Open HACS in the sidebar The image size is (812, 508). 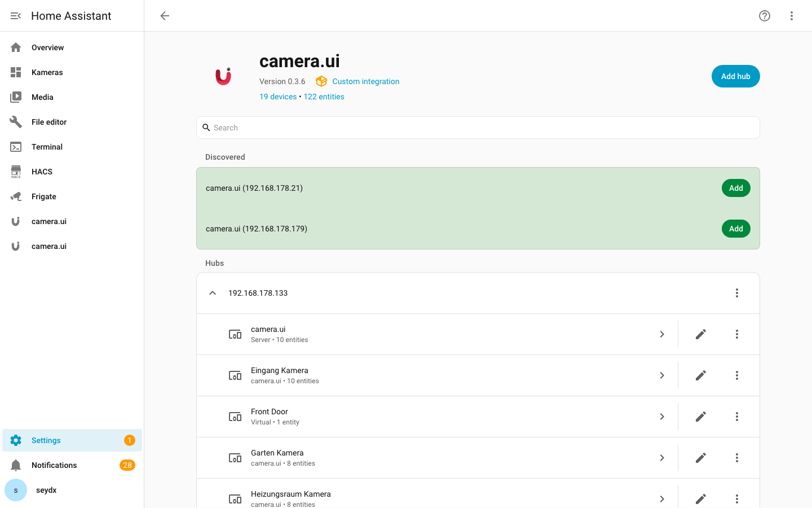[72, 172]
